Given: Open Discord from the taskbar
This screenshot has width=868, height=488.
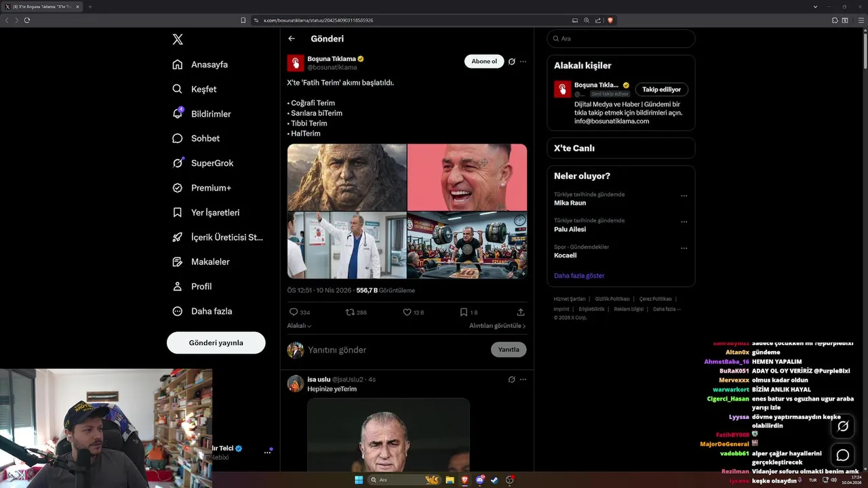Looking at the screenshot, I should [x=480, y=480].
